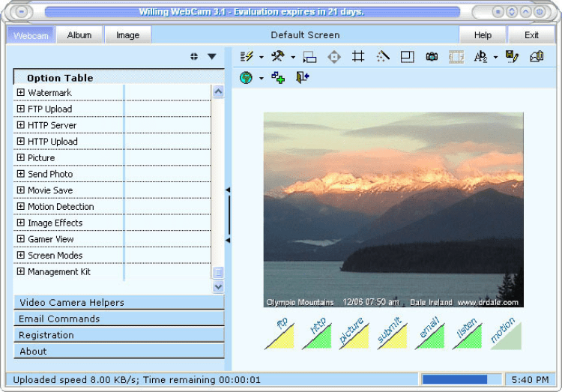Click the globe icon in second toolbar row
This screenshot has width=562, height=392.
point(246,78)
